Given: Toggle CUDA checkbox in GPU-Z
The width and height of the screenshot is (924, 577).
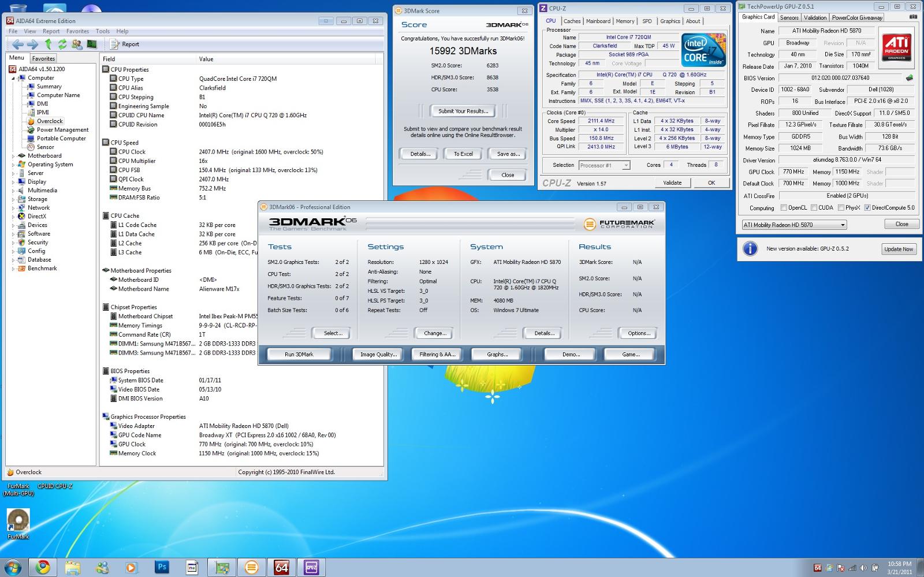Looking at the screenshot, I should pyautogui.click(x=814, y=208).
